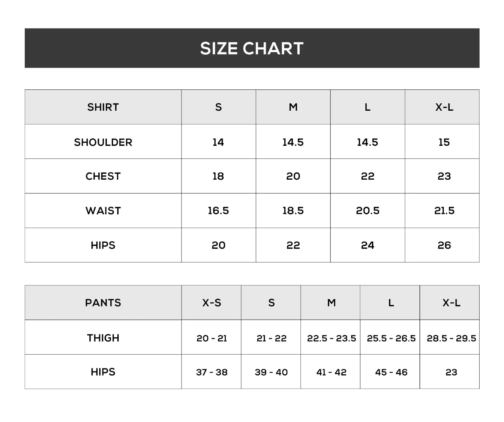Click the THIGH row label

pyautogui.click(x=103, y=338)
